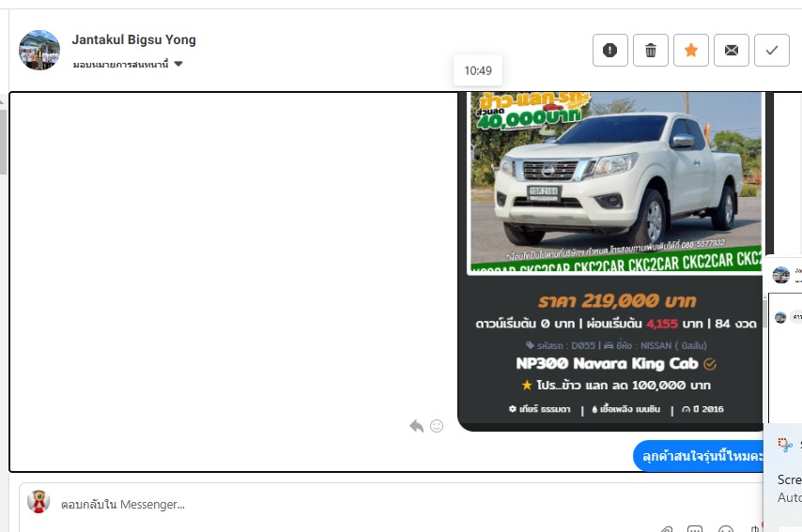This screenshot has width=802, height=532.
Task: Add emoji reaction to the car message
Action: 437,426
